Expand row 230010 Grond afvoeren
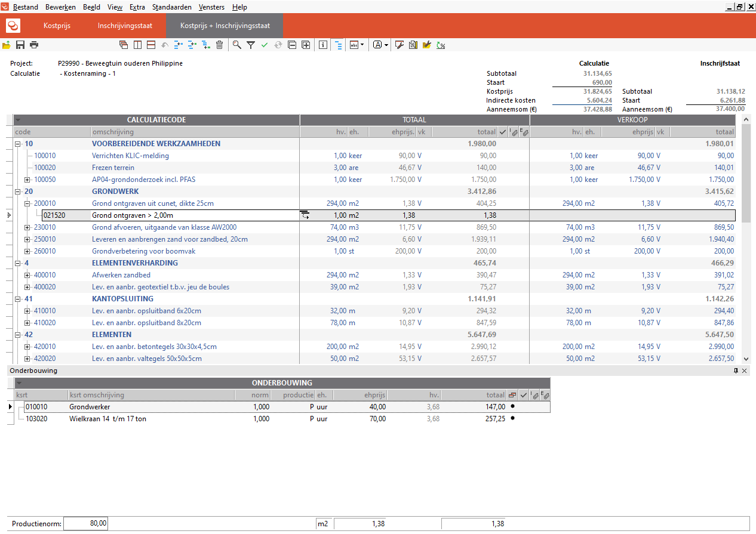Viewport: 756px width, 534px height. point(27,227)
